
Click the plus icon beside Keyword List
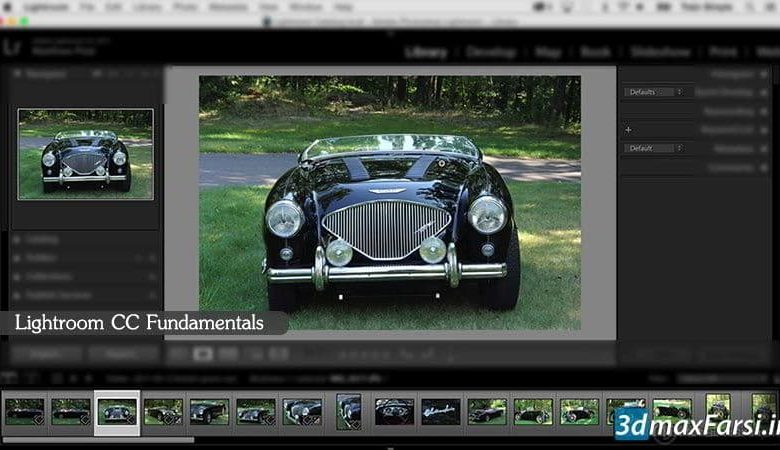[x=628, y=130]
